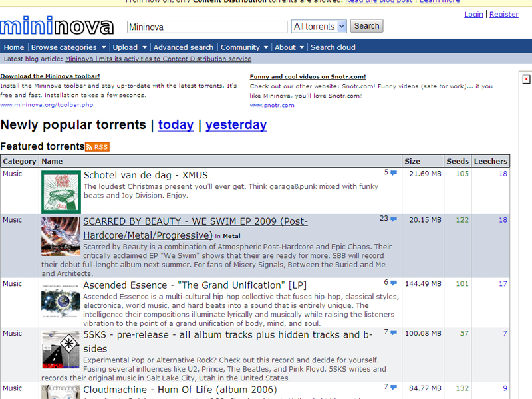The width and height of the screenshot is (532, 399).
Task: Open Advanced search page
Action: pyautogui.click(x=184, y=47)
